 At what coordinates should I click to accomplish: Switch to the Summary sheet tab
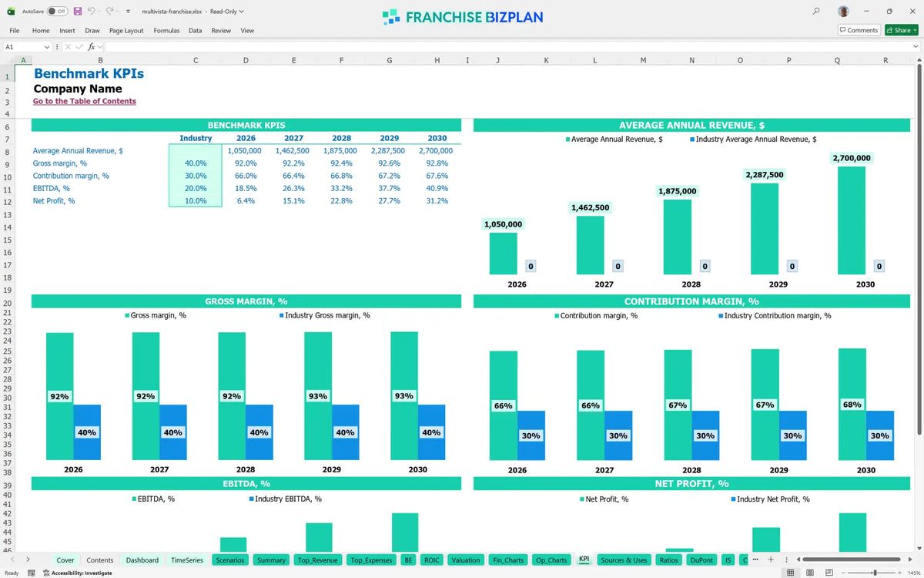272,560
